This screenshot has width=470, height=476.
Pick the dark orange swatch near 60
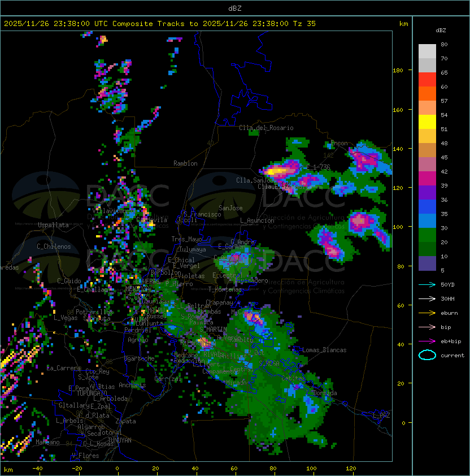click(x=427, y=93)
